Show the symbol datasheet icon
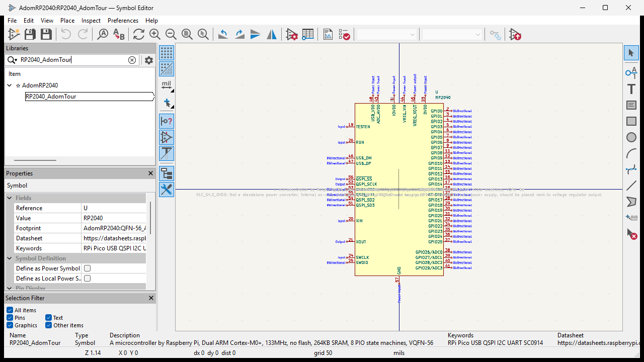The height and width of the screenshot is (362, 644). click(328, 34)
